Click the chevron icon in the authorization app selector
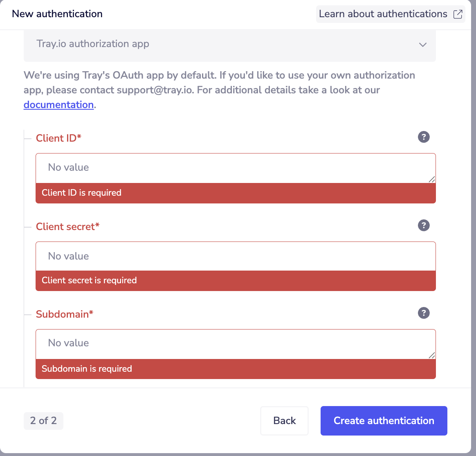Image resolution: width=476 pixels, height=456 pixels. (x=423, y=45)
